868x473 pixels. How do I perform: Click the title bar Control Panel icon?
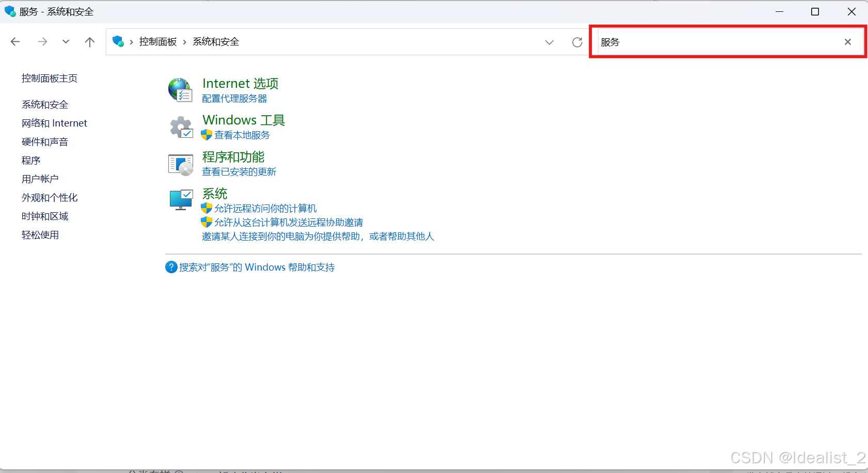10,11
